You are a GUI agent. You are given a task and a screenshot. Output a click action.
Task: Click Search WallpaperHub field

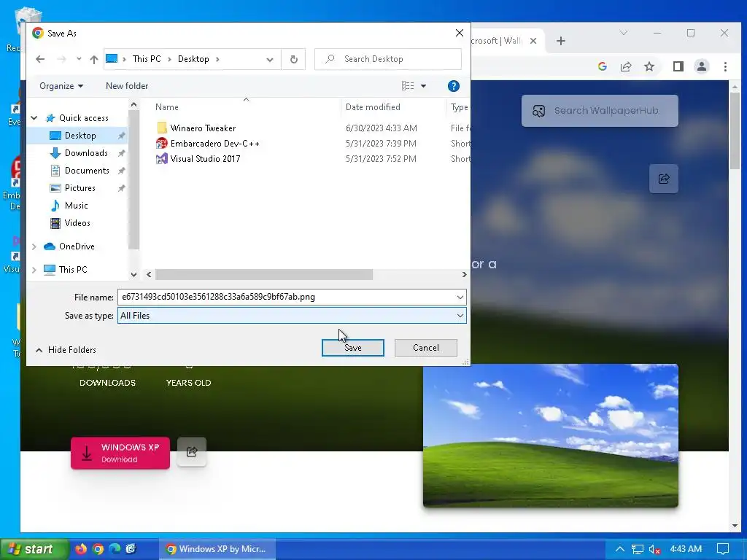(x=600, y=111)
